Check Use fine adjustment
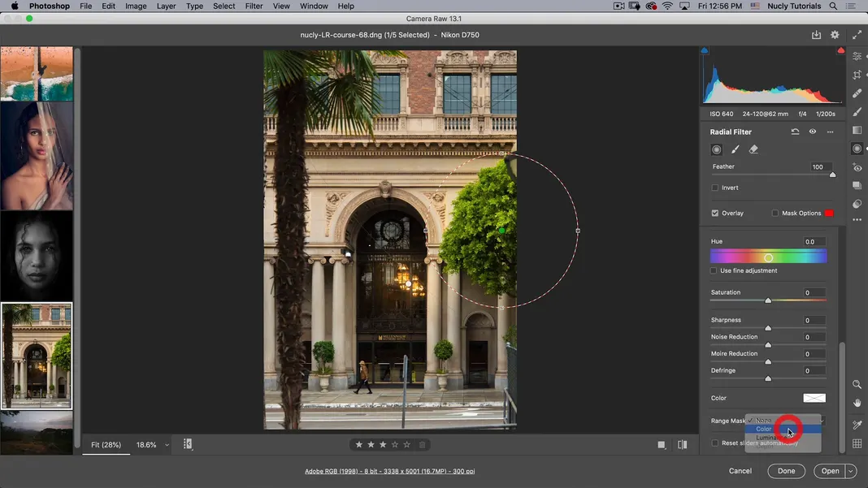Screen dimensions: 868x488 coord(714,270)
